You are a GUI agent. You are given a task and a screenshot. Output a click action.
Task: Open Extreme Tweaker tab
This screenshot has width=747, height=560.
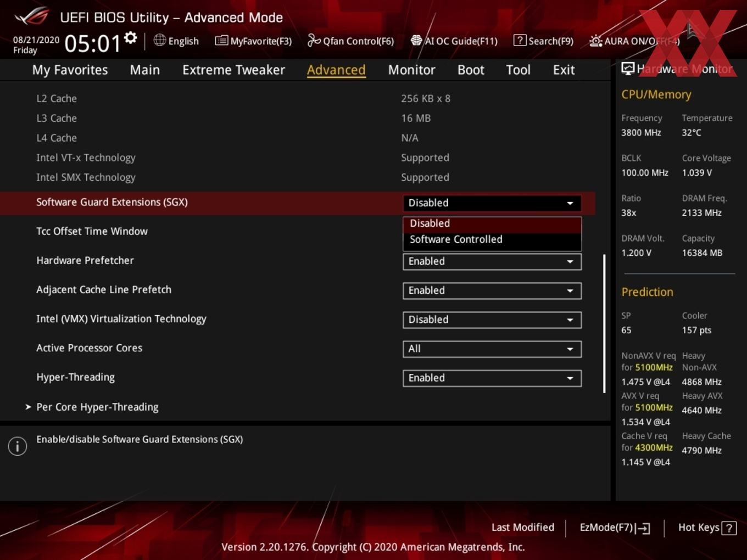(x=233, y=70)
